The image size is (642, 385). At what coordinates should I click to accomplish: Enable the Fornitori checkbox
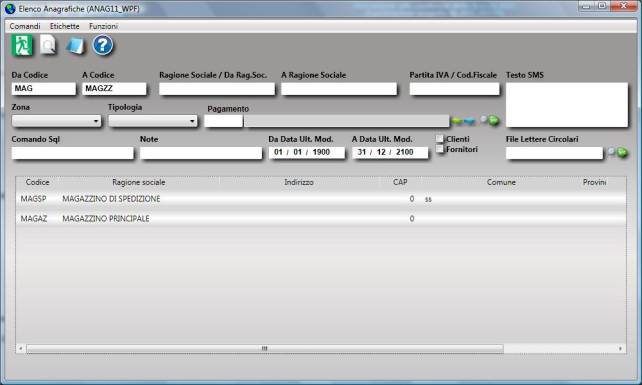439,149
